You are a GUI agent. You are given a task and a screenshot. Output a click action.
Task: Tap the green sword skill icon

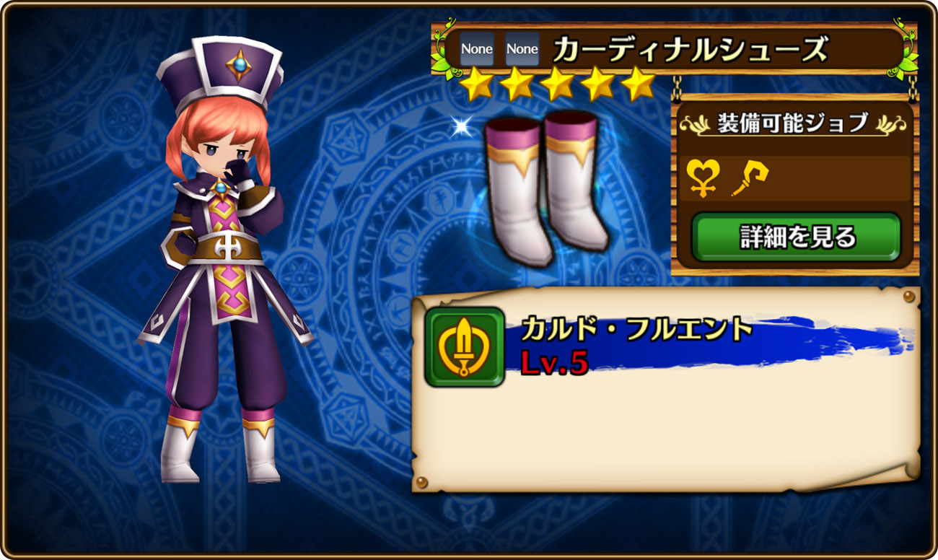[464, 346]
